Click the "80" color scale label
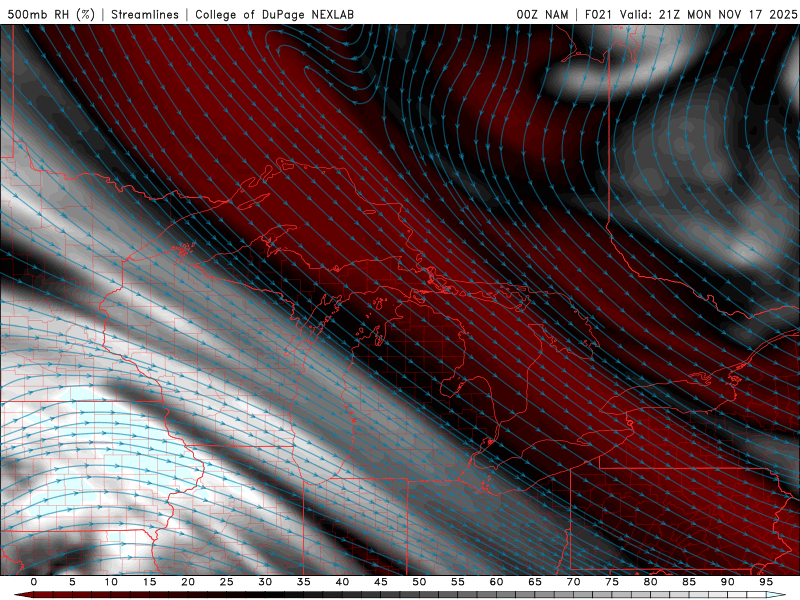This screenshot has height=600, width=800. click(650, 582)
